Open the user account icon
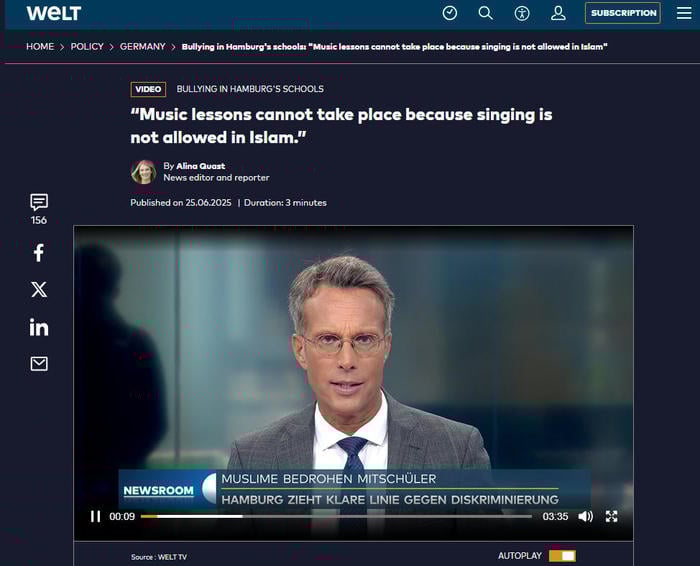The image size is (700, 566). pyautogui.click(x=558, y=13)
